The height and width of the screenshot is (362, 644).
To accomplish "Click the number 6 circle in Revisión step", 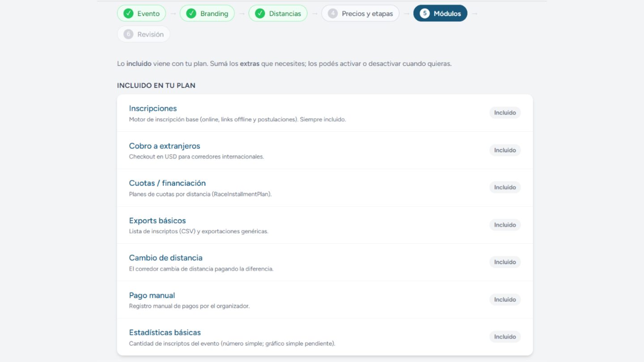I will point(128,34).
